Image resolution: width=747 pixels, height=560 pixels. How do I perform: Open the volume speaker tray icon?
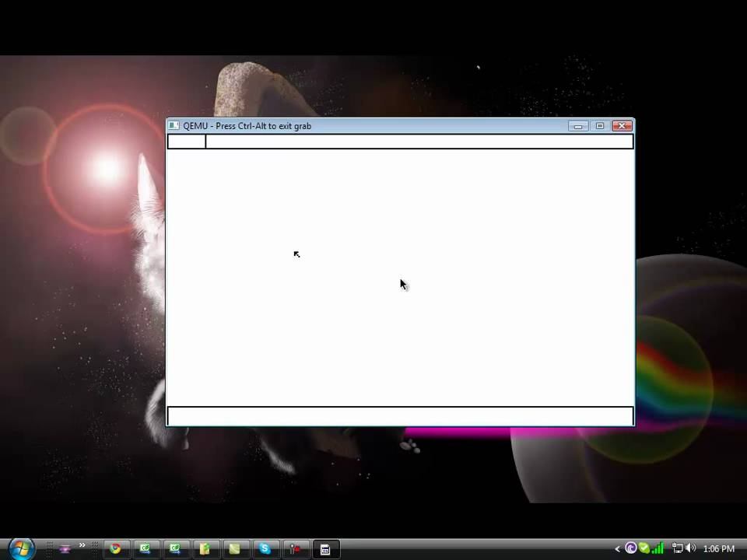(x=691, y=548)
